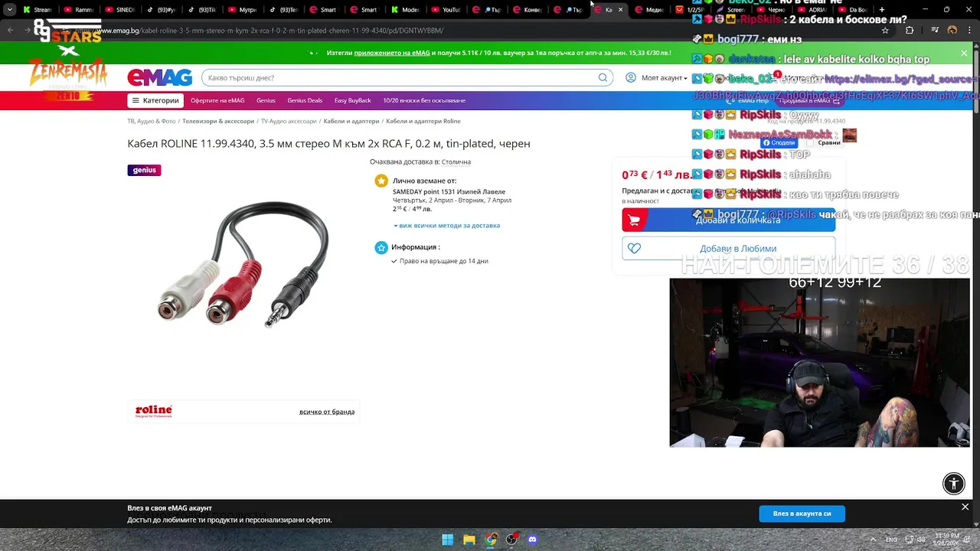
Task: Open Моят акаунт menu
Action: (664, 77)
